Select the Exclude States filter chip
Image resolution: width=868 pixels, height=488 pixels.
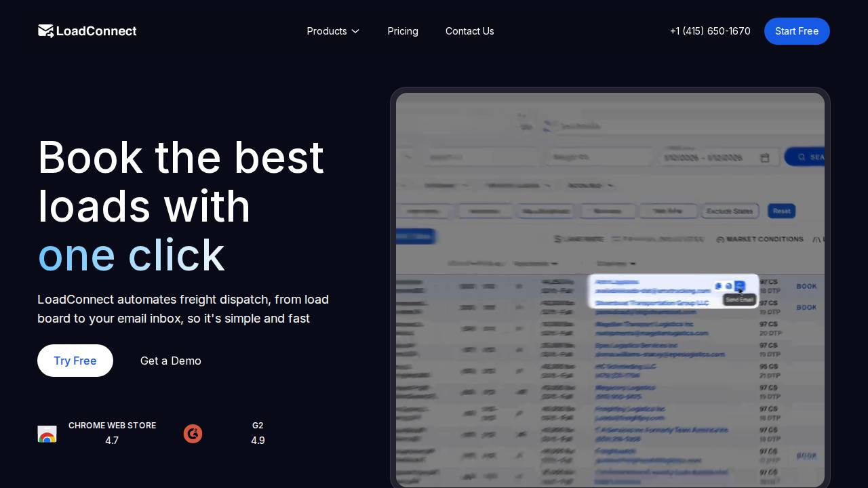click(x=730, y=211)
